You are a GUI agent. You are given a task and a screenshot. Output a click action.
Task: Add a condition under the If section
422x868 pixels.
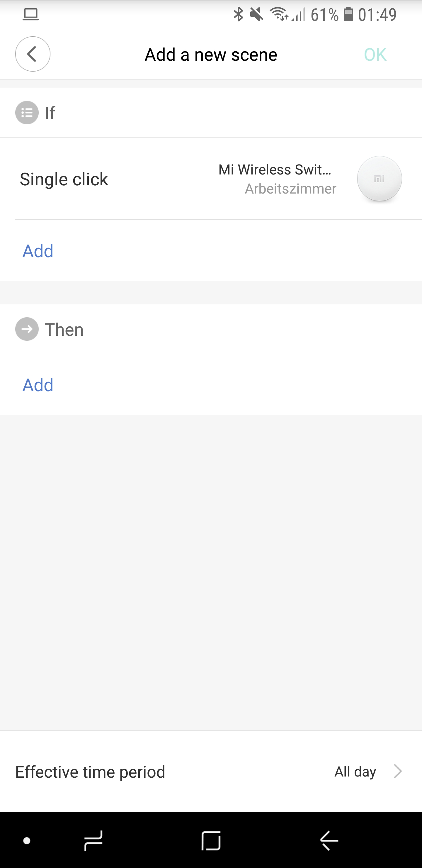[x=38, y=251]
